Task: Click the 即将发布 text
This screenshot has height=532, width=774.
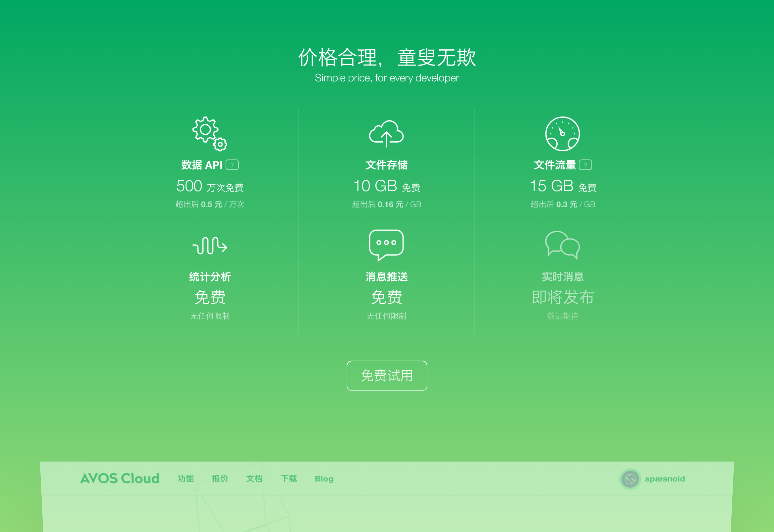Action: (563, 297)
